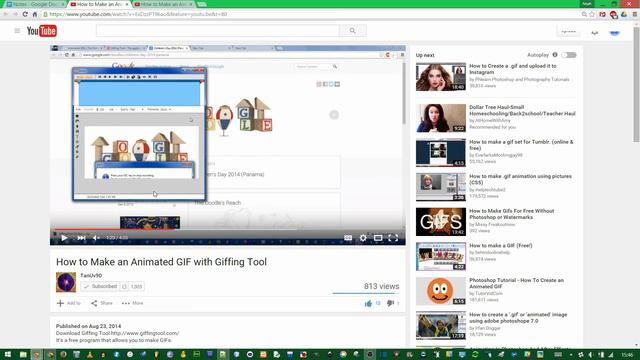Click the Upload button in the header

pyautogui.click(x=569, y=31)
